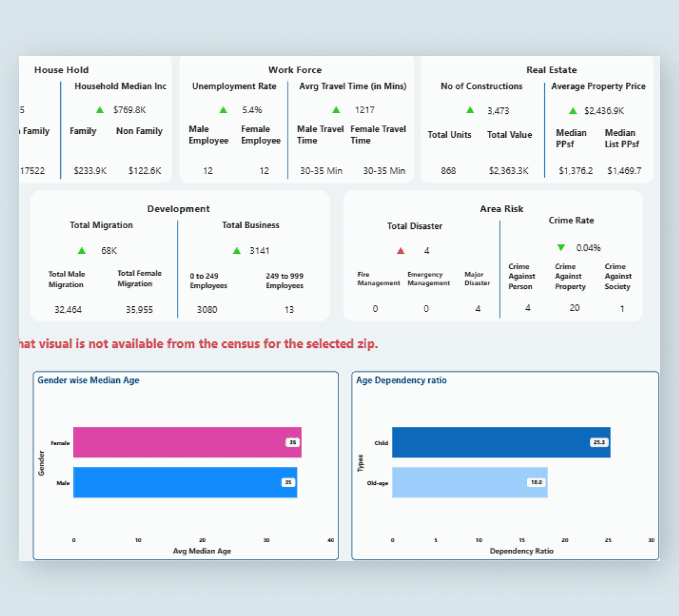The image size is (679, 616).
Task: Click the Gender wise Median Age chart title
Action: (88, 380)
